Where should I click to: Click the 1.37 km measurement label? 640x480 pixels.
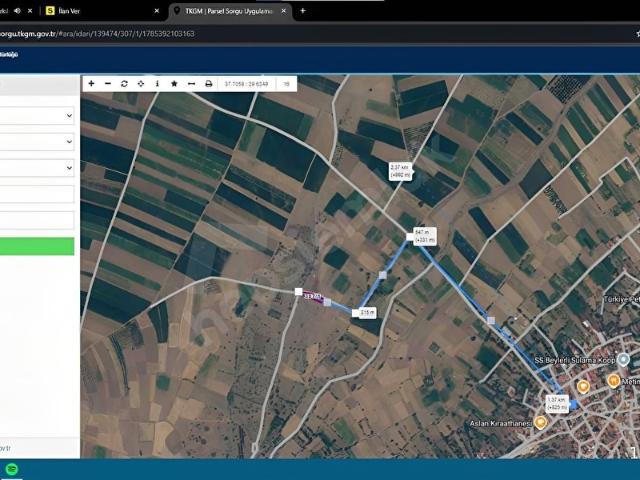pyautogui.click(x=557, y=404)
